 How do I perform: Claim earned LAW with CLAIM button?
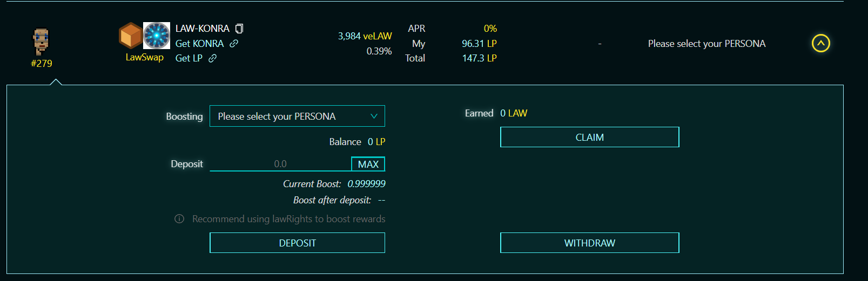tap(589, 137)
